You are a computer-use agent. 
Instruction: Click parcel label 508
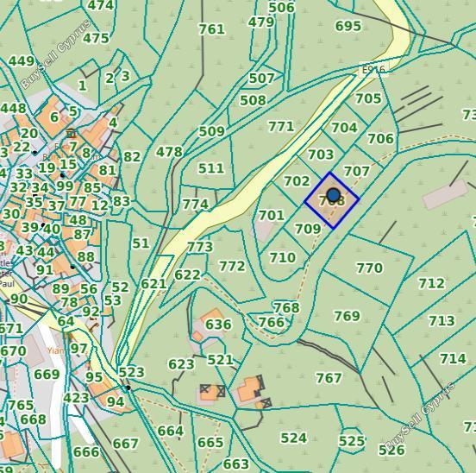click(x=253, y=100)
